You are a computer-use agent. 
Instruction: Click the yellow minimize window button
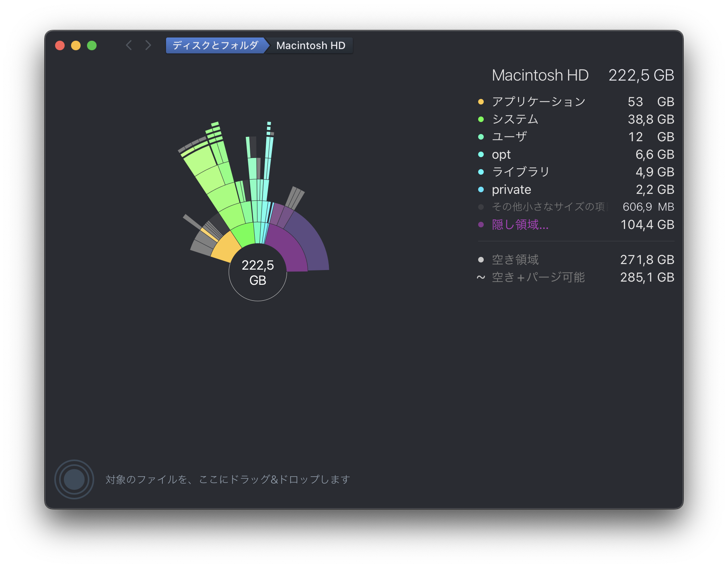pyautogui.click(x=76, y=45)
